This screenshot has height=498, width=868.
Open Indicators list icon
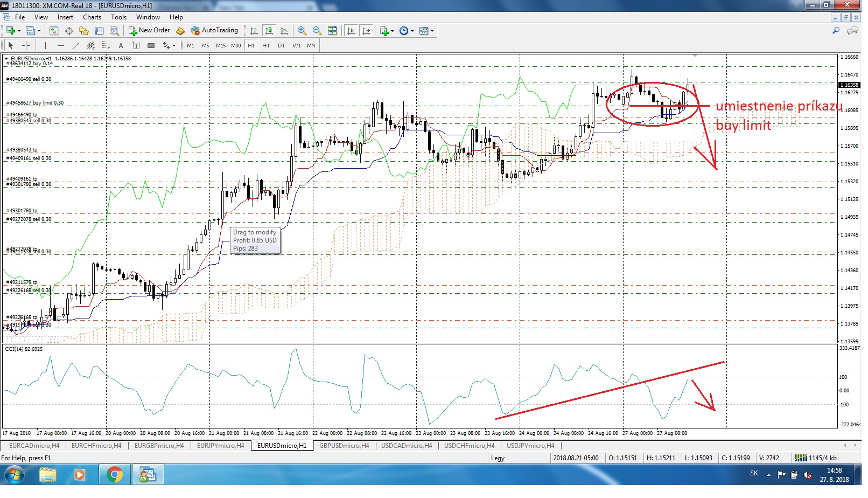(384, 31)
